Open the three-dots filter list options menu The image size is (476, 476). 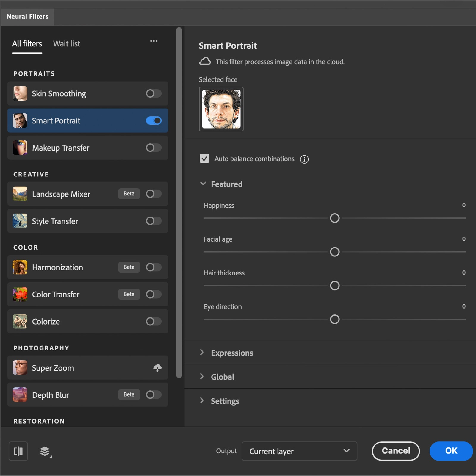pyautogui.click(x=154, y=41)
